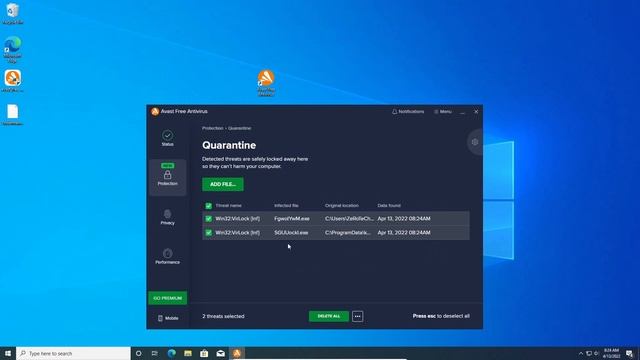Open Quarantine settings gear icon
The image size is (640, 360).
(x=475, y=142)
